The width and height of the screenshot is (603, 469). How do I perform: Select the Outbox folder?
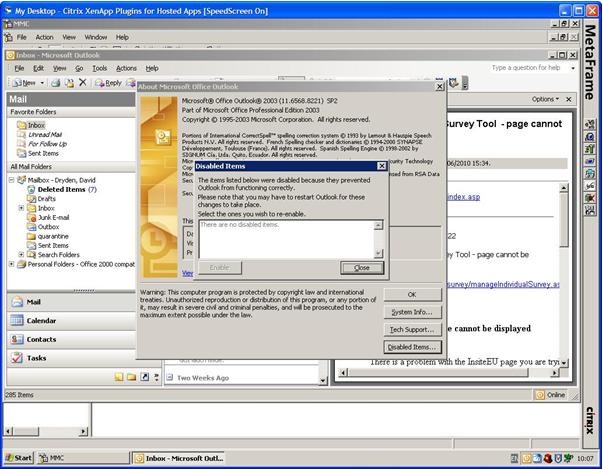(x=43, y=226)
